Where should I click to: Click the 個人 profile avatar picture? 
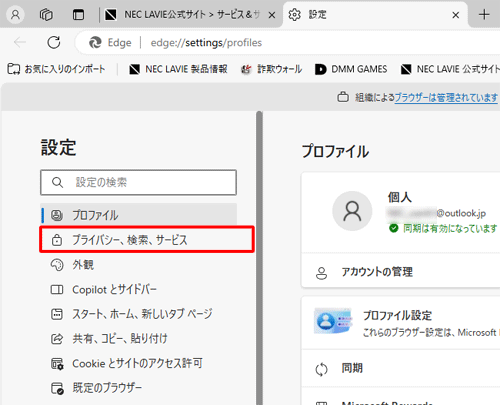352,211
